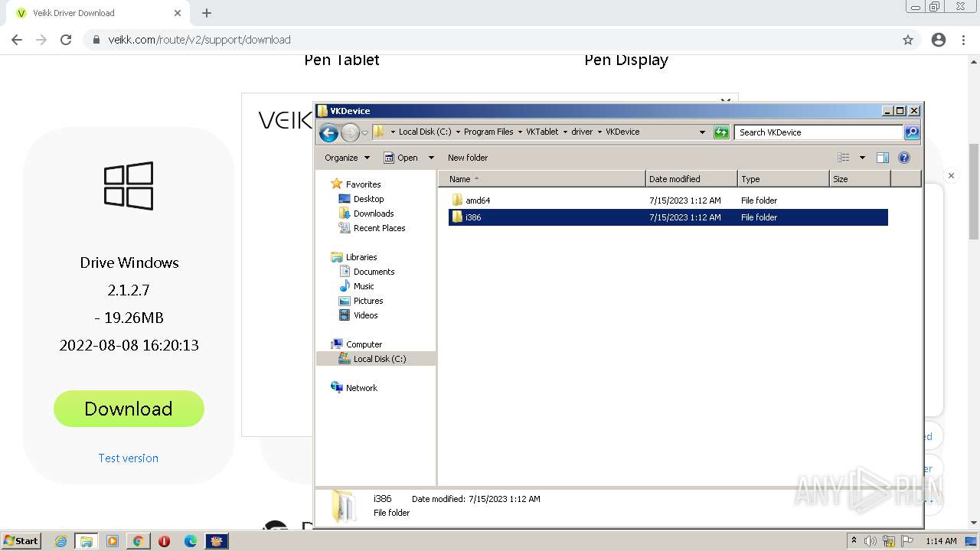Open Libraries in navigation pane

click(361, 257)
